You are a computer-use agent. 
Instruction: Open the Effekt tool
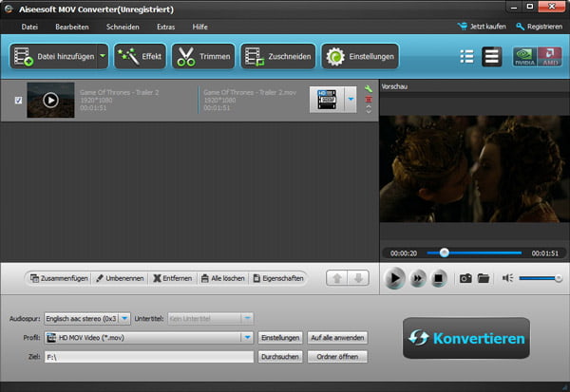click(140, 56)
